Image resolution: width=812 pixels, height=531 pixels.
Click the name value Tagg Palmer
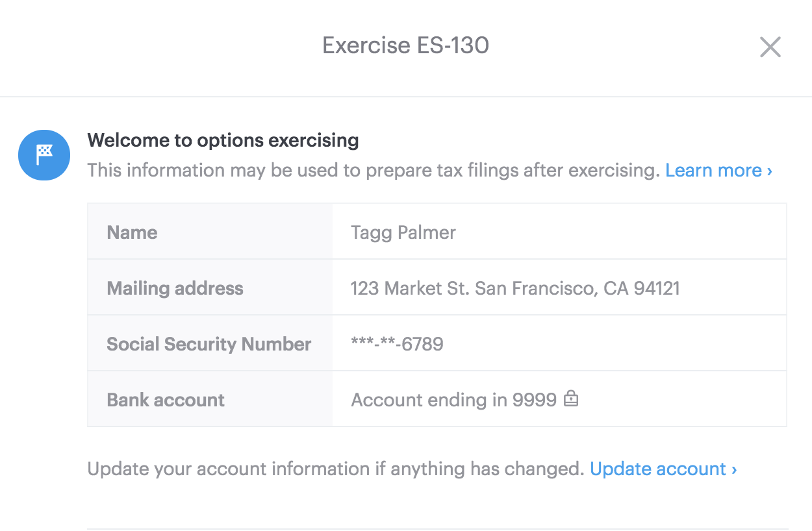[x=403, y=232]
